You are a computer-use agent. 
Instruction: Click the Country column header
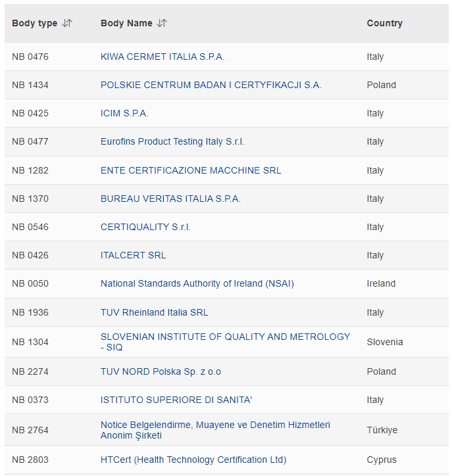coord(385,23)
